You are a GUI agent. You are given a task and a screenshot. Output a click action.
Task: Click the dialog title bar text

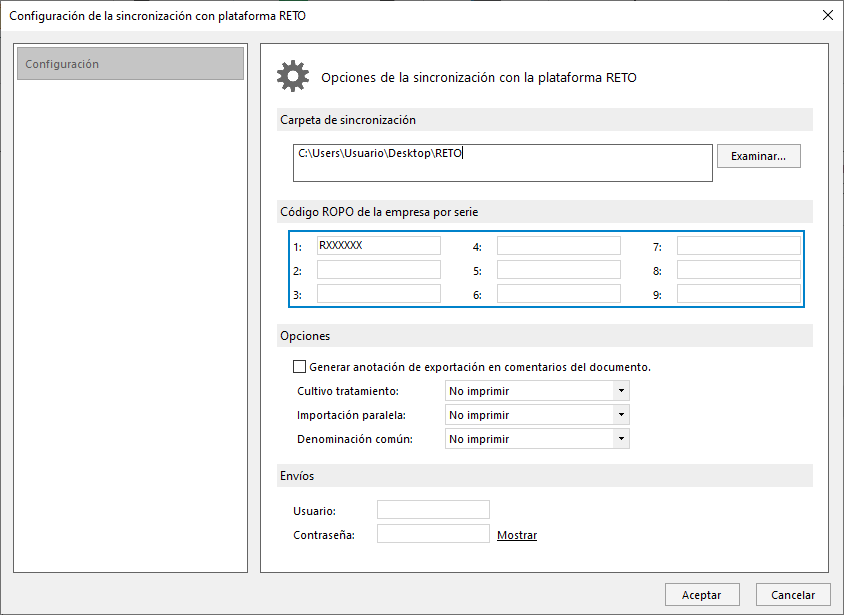pyautogui.click(x=157, y=16)
